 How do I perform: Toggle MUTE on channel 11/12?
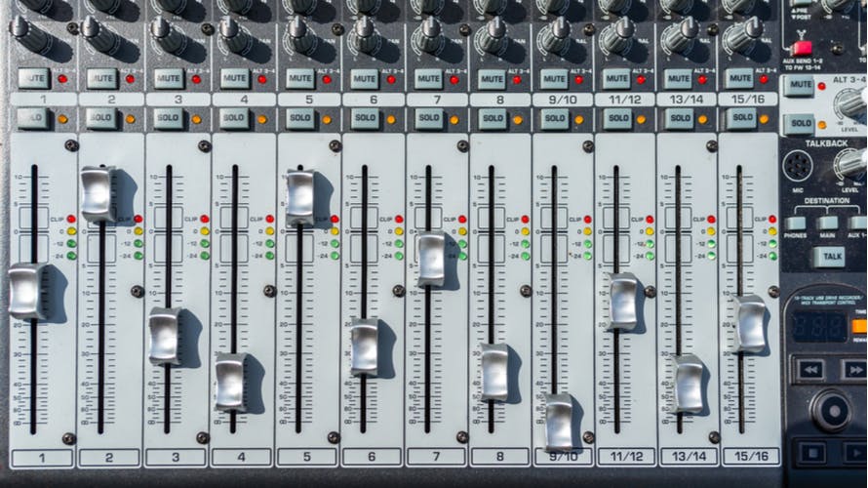(616, 79)
